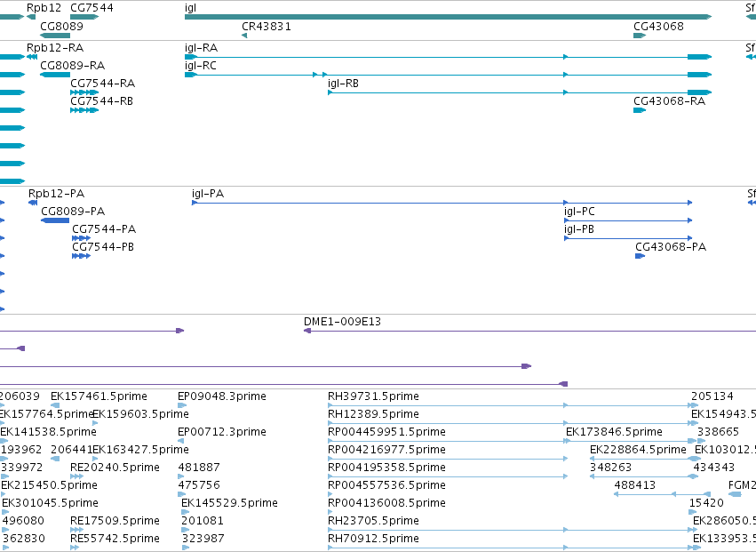Select the CG7544 gene label
This screenshot has width=756, height=552.
pos(92,8)
